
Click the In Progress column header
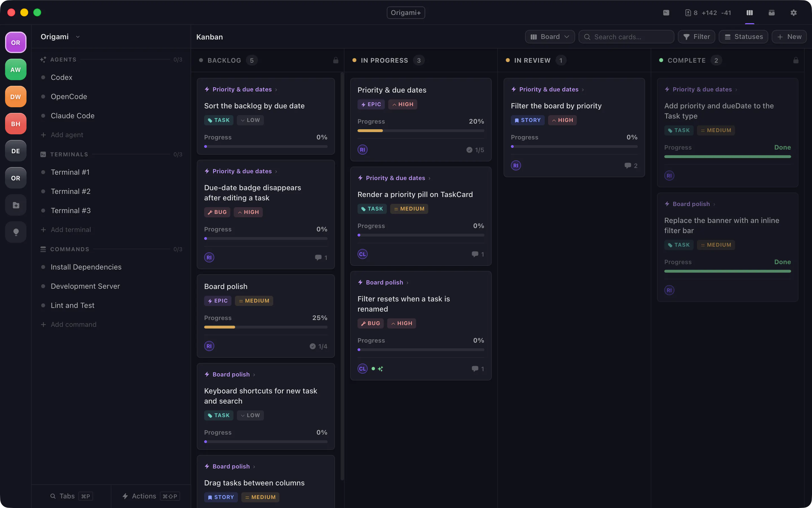coord(421,60)
